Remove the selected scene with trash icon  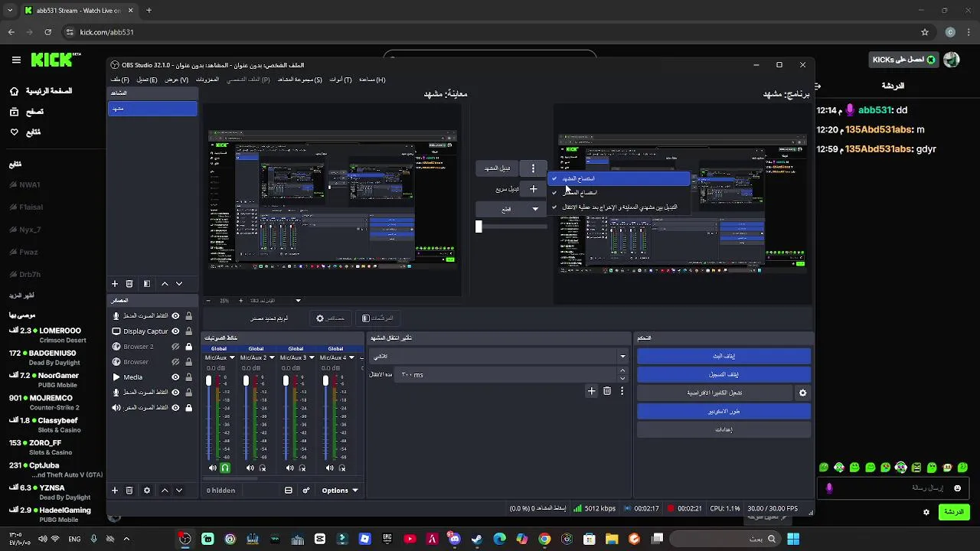[129, 284]
